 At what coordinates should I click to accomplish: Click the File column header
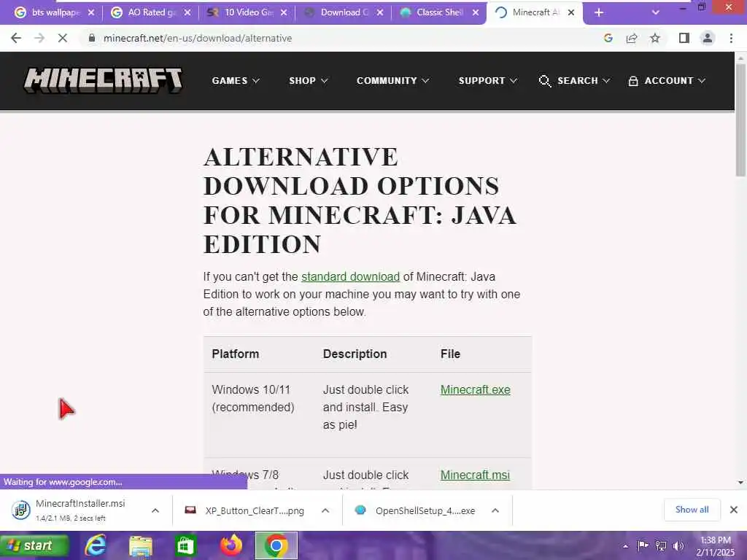coord(450,354)
